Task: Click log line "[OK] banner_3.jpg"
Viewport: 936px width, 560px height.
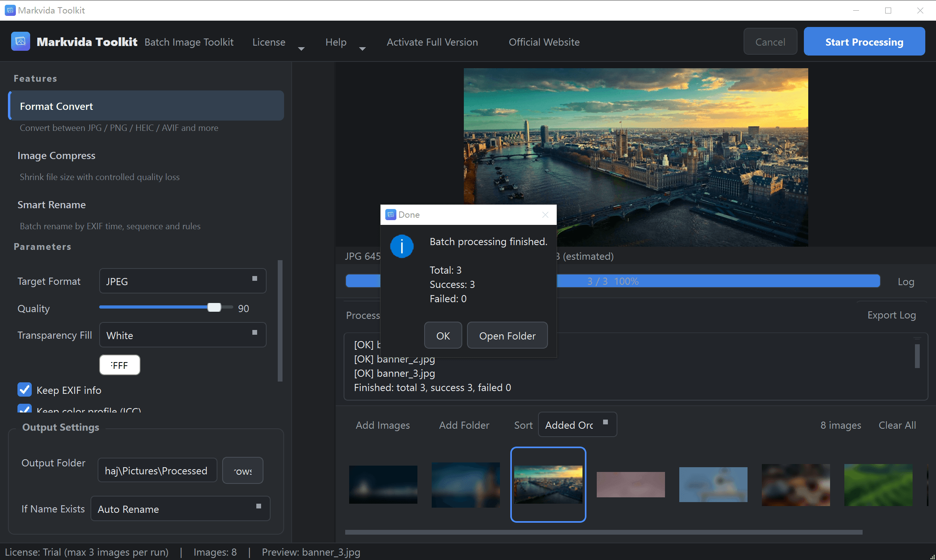Action: point(394,373)
